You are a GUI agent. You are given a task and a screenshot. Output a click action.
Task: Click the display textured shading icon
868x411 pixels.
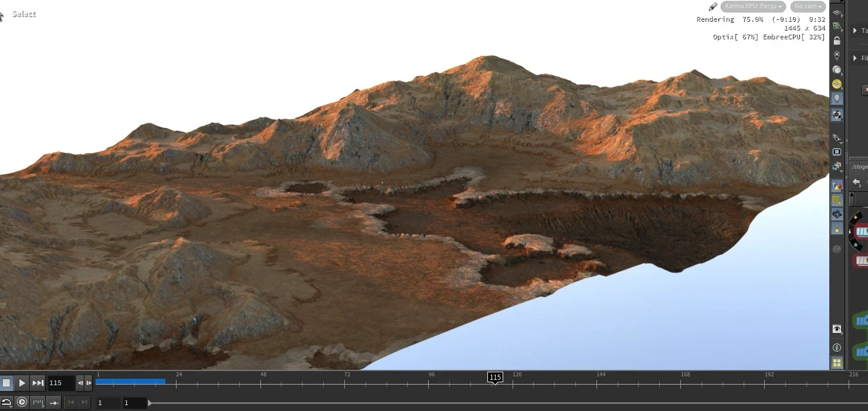pyautogui.click(x=837, y=114)
